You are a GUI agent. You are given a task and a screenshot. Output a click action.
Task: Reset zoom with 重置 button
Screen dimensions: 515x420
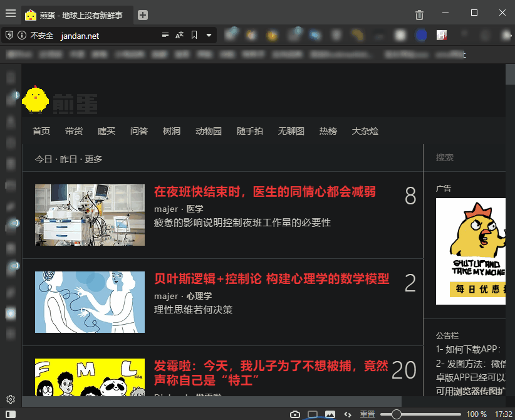click(x=368, y=414)
